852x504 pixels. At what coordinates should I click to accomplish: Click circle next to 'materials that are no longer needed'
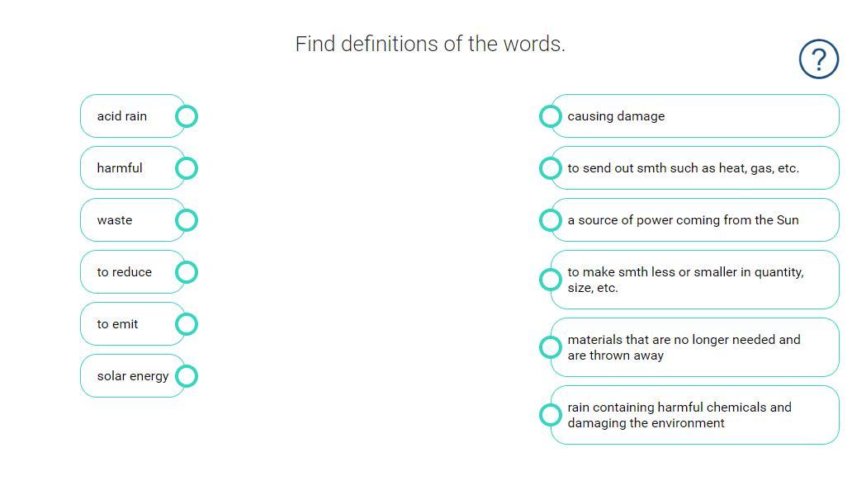[x=550, y=347]
